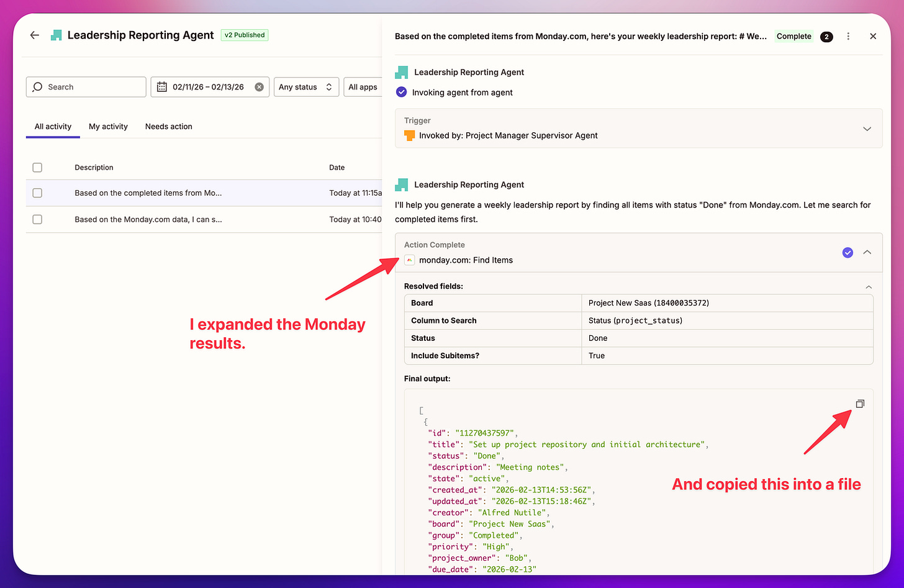
Task: Expand the Trigger section chevron
Action: click(867, 129)
